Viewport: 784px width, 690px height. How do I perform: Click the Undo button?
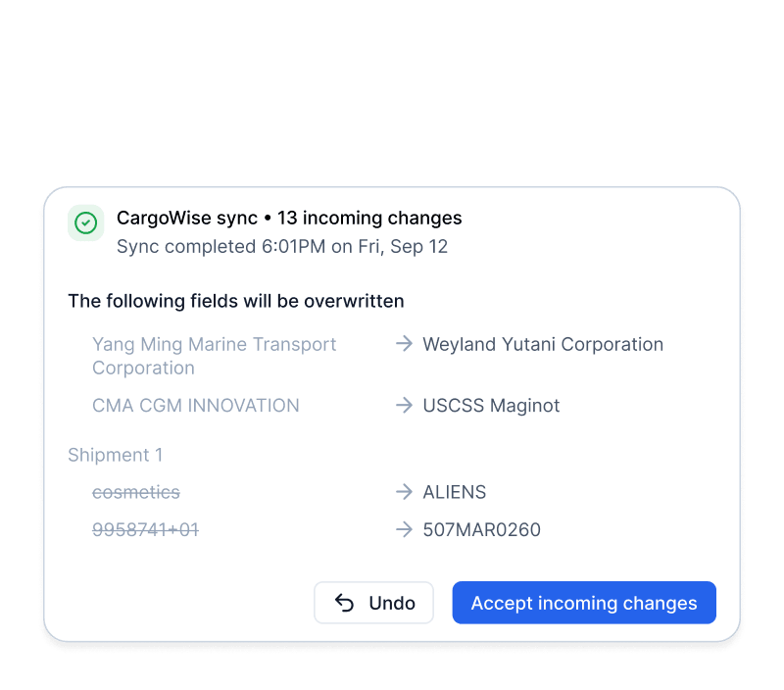(x=373, y=603)
